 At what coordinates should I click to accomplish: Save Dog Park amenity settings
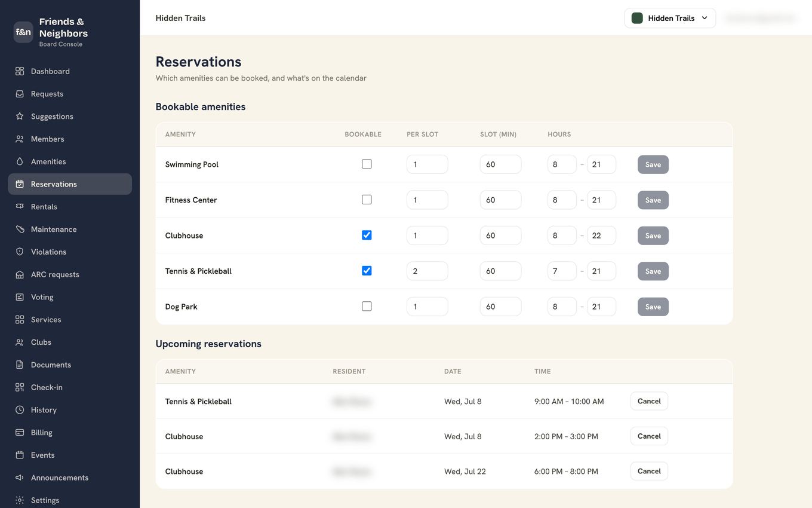(x=653, y=307)
